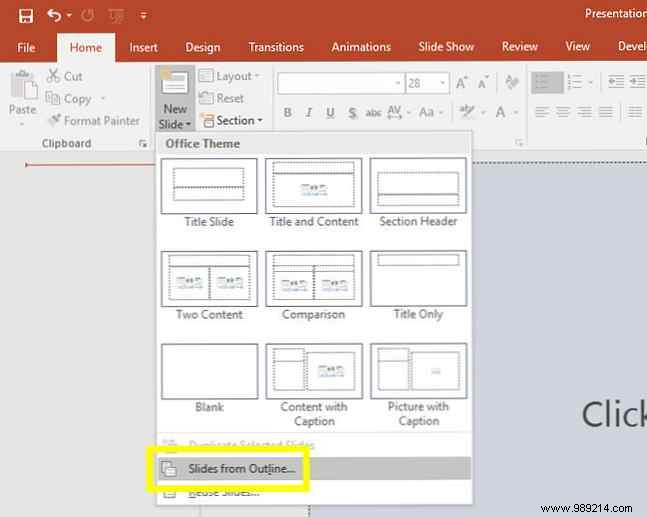Image resolution: width=647 pixels, height=517 pixels.
Task: Open Customize Quick Access Toolbar dropdown
Action: click(x=144, y=16)
